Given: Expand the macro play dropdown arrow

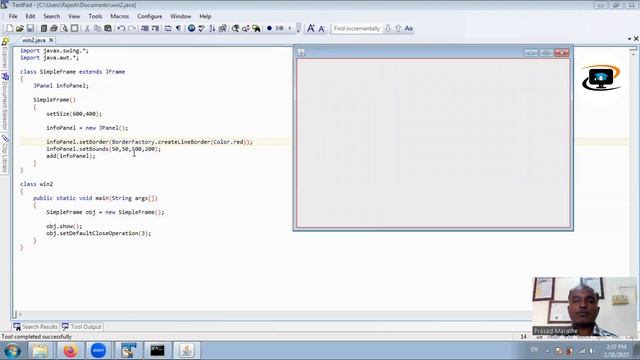Looking at the screenshot, I should [x=289, y=29].
